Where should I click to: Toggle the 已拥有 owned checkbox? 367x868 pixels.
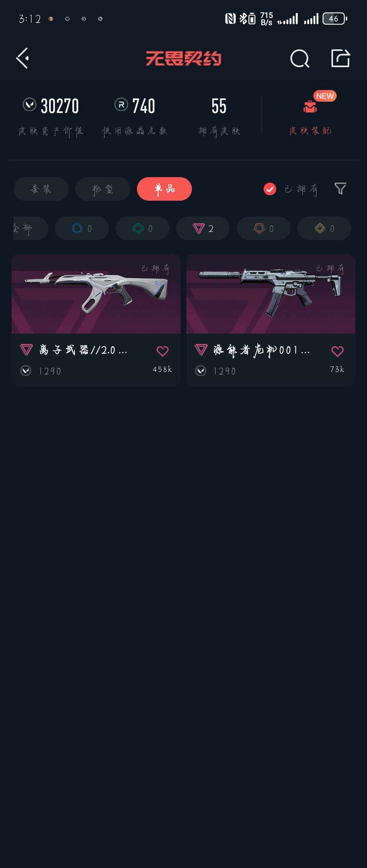(x=270, y=189)
